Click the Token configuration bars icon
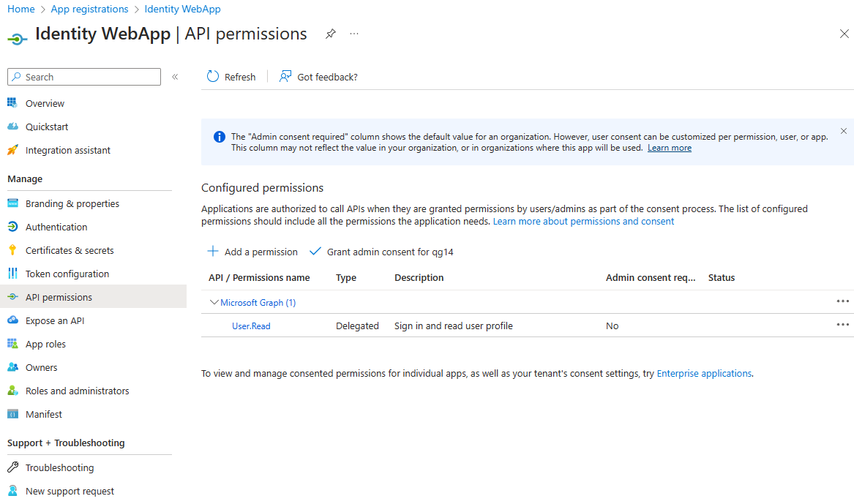854x504 pixels. point(12,274)
